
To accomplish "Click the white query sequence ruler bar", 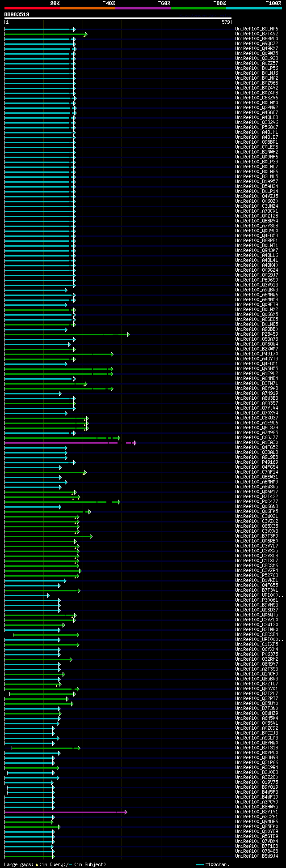I will tap(118, 18).
